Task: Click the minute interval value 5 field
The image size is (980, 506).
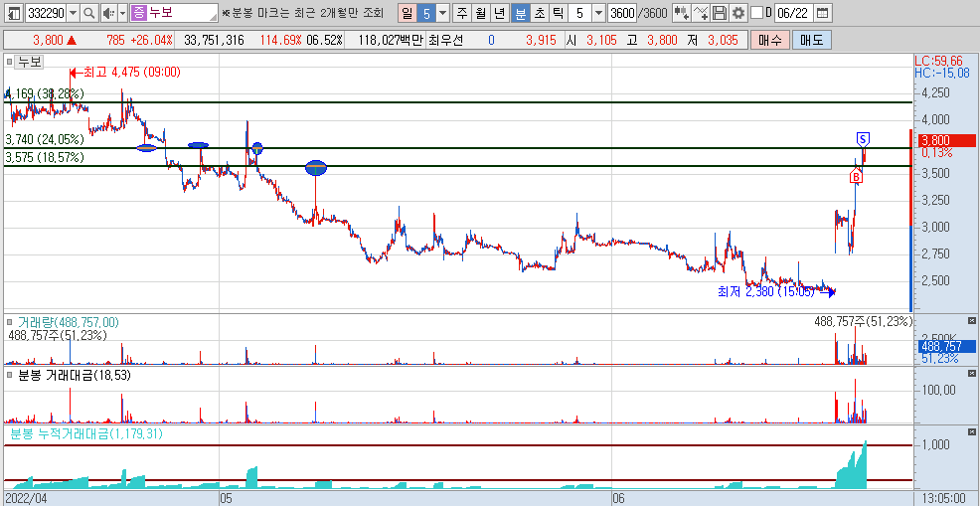Action: click(580, 13)
